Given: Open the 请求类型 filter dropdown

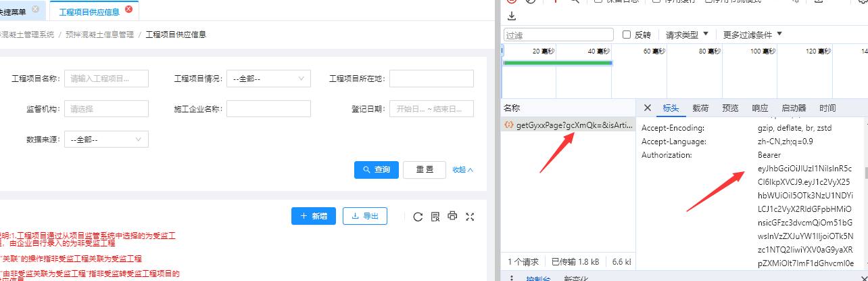Looking at the screenshot, I should tap(687, 35).
